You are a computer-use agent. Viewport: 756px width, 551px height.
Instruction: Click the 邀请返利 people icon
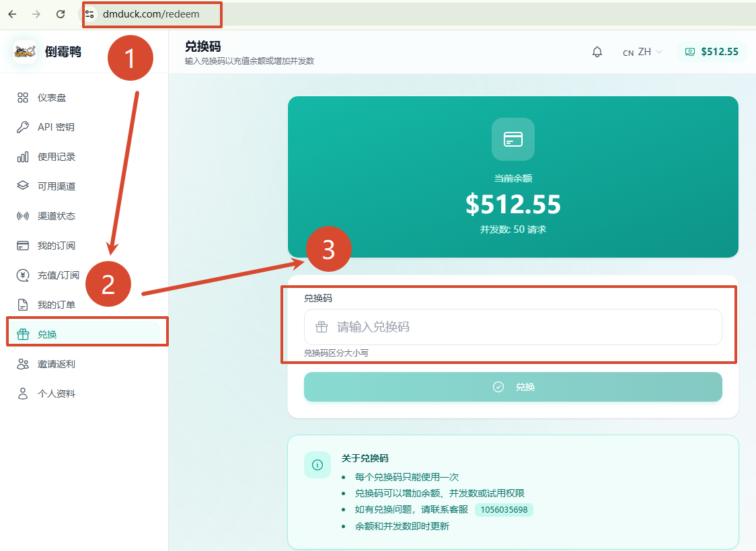(x=23, y=364)
